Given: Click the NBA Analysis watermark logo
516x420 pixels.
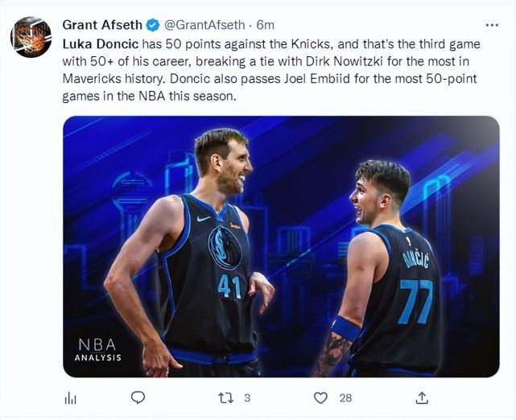Looking at the screenshot, I should point(100,349).
